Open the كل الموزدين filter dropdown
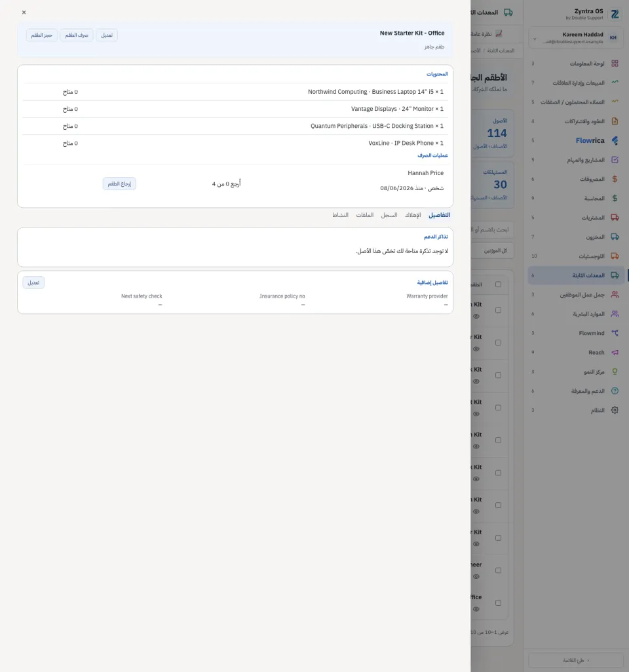This screenshot has height=672, width=629. pos(493,250)
